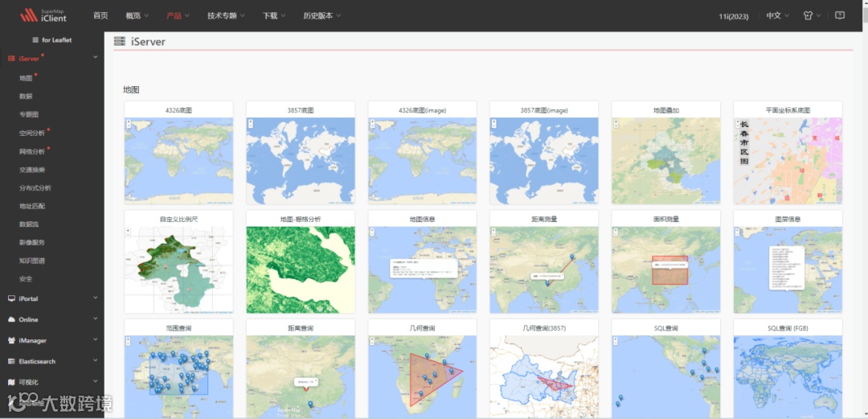Select 知识图谱 in the sidebar
The image size is (868, 419).
click(32, 261)
